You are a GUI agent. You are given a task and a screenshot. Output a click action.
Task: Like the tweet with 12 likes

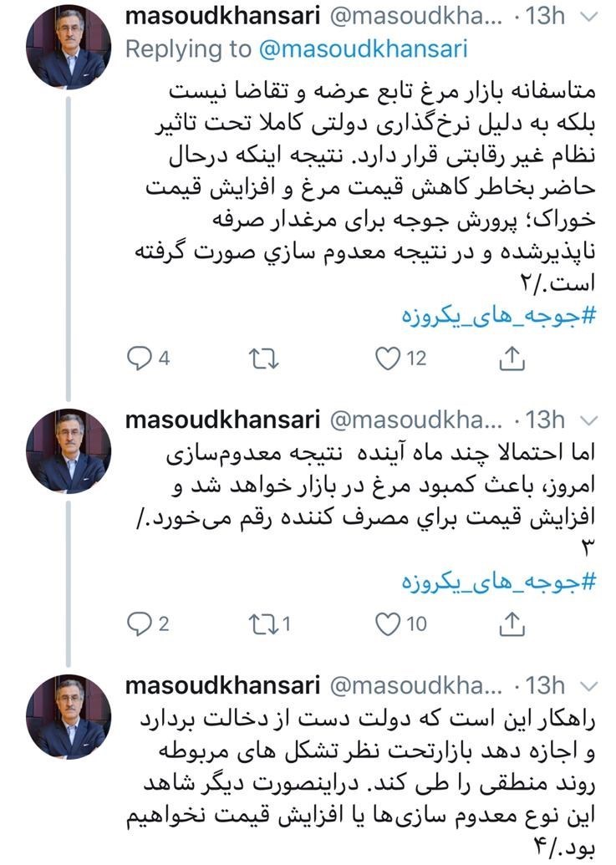387,359
